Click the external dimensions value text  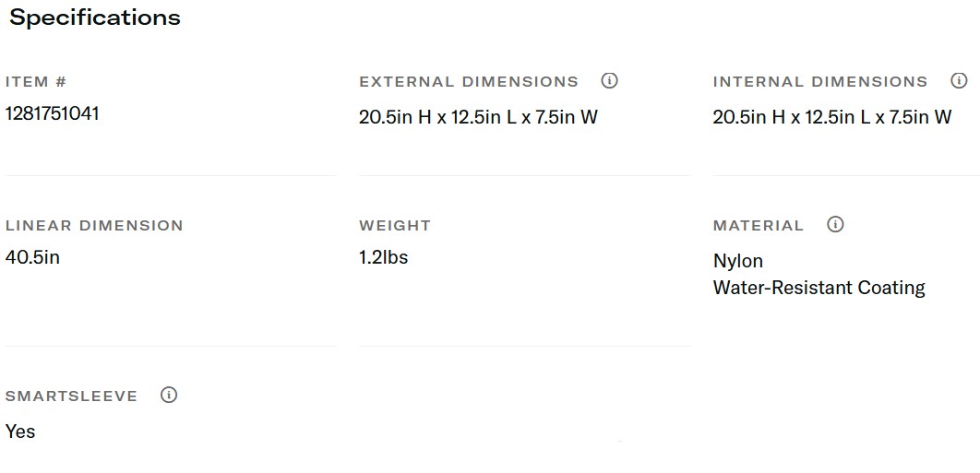pyautogui.click(x=478, y=117)
